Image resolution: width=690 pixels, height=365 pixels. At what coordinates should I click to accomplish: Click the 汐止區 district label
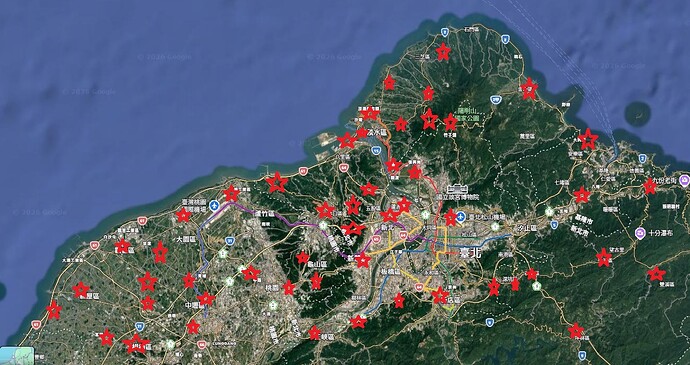point(527,228)
